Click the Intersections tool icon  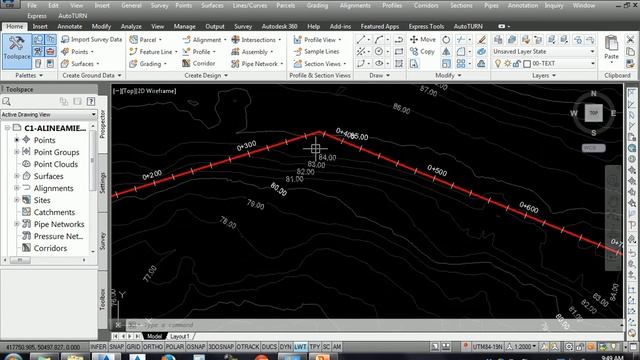[235, 40]
